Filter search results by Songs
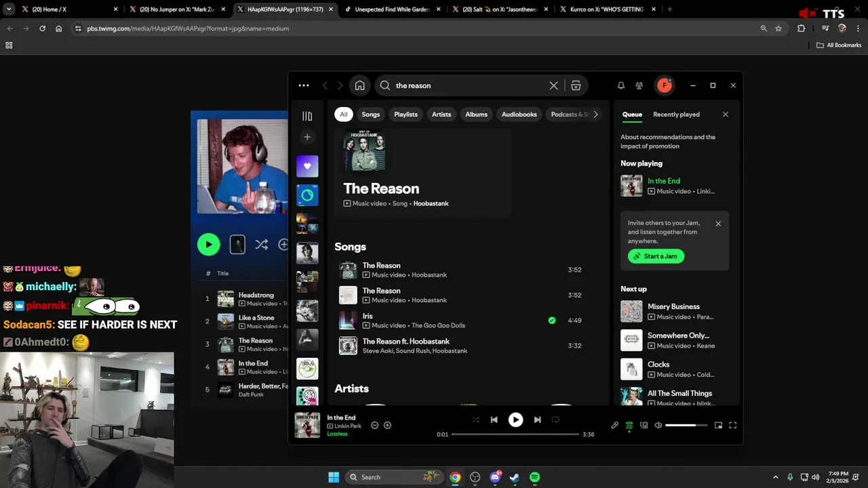The width and height of the screenshot is (868, 488). click(370, 115)
